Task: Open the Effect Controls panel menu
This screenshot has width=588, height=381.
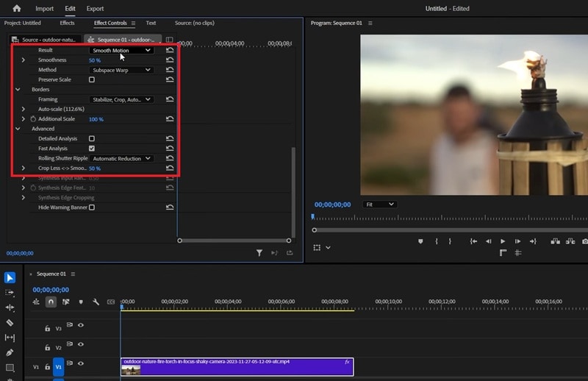Action: pos(133,24)
